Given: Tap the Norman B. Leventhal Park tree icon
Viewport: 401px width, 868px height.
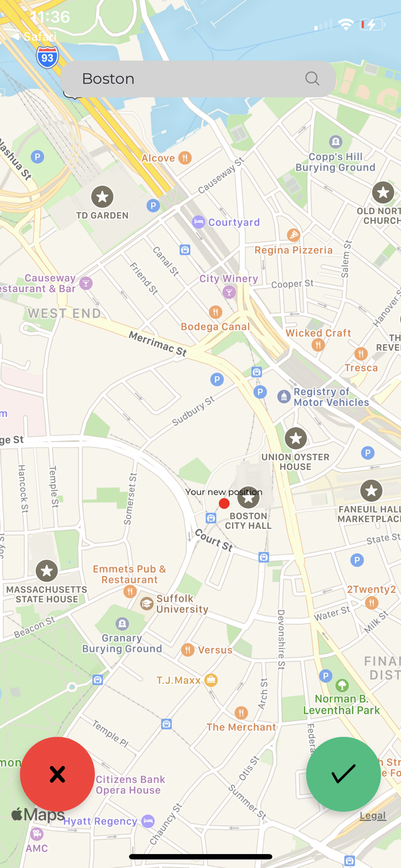Looking at the screenshot, I should click(342, 685).
